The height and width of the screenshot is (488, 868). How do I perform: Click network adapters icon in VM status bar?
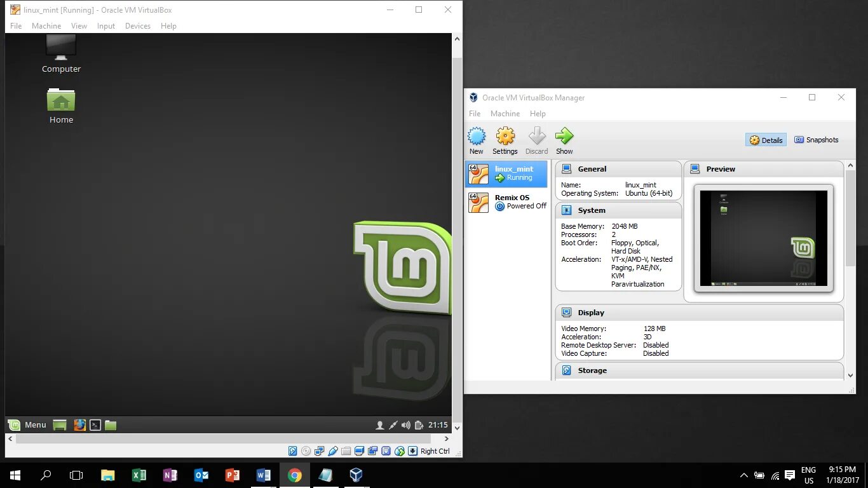tap(320, 451)
